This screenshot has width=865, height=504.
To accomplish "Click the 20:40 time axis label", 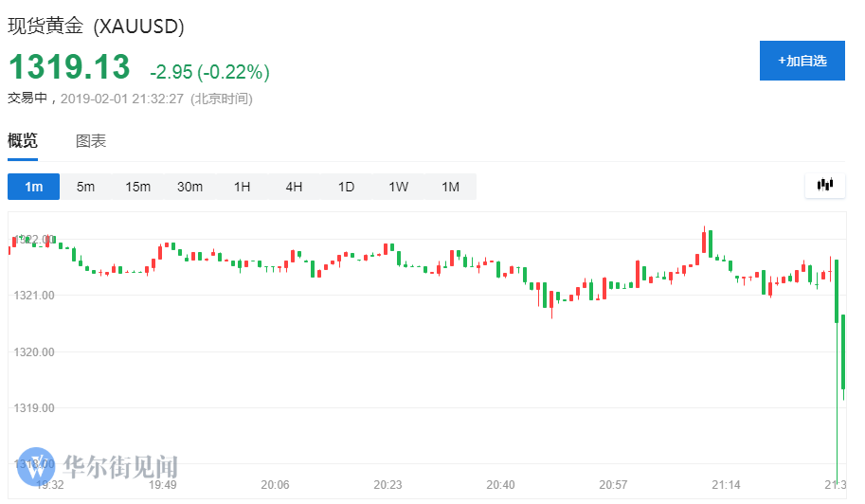I will 500,485.
